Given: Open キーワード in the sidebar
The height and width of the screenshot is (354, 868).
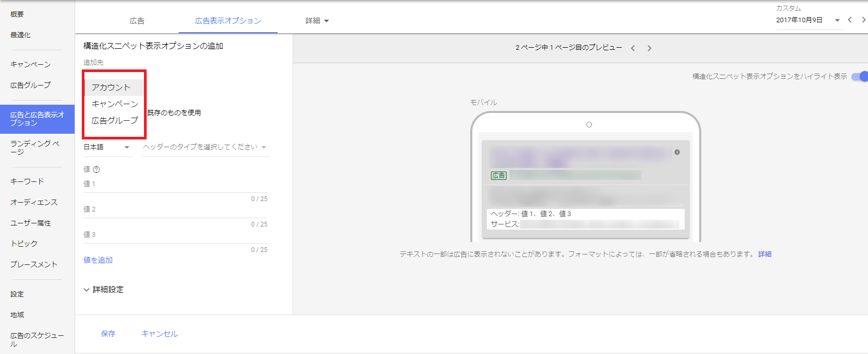Looking at the screenshot, I should [x=27, y=181].
